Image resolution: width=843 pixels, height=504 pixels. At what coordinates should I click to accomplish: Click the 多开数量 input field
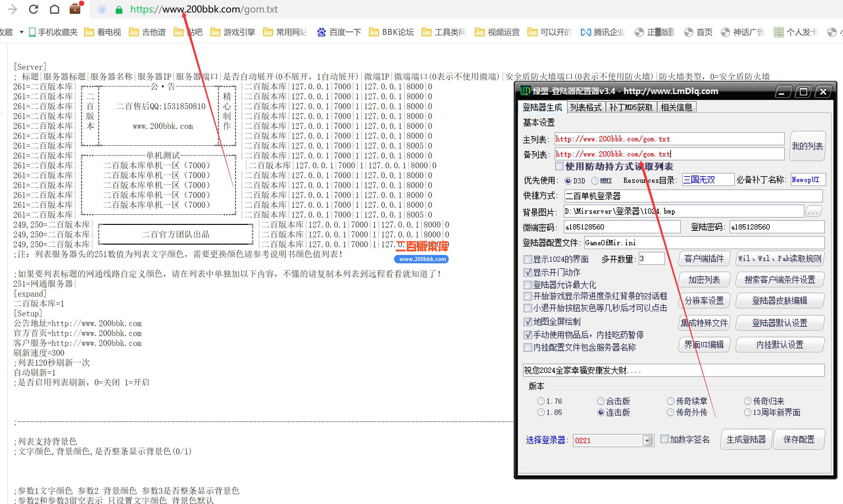pyautogui.click(x=651, y=259)
